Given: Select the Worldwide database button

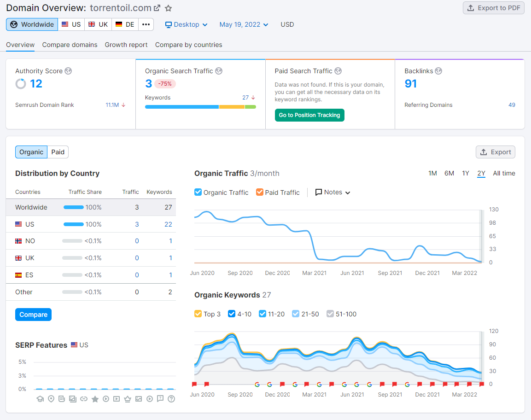Looking at the screenshot, I should pyautogui.click(x=32, y=24).
